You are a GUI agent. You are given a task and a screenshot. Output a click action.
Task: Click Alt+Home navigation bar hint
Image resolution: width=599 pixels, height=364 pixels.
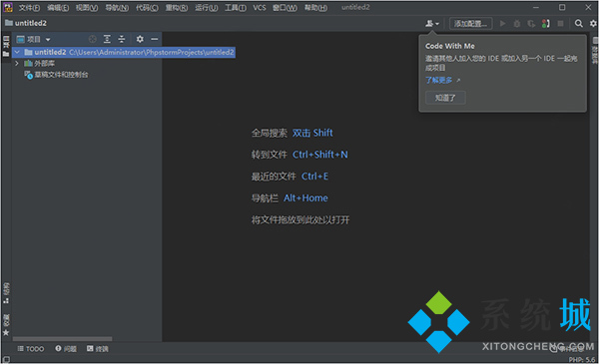305,198
